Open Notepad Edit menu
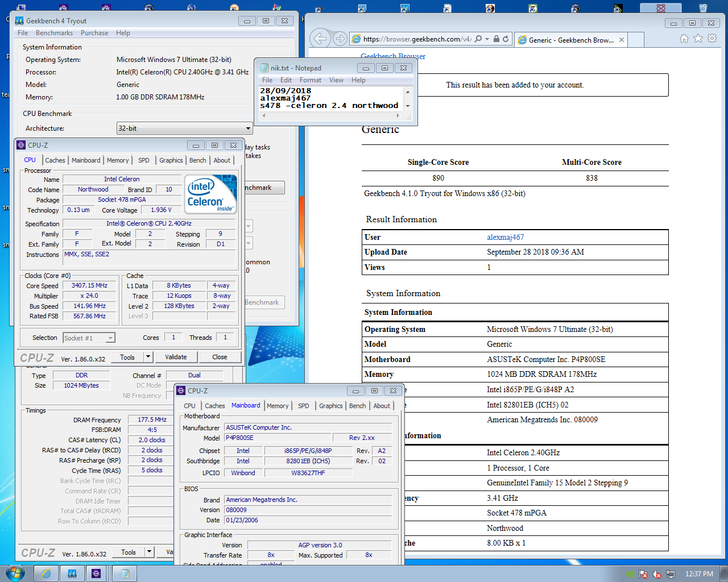This screenshot has width=728, height=582. point(286,80)
